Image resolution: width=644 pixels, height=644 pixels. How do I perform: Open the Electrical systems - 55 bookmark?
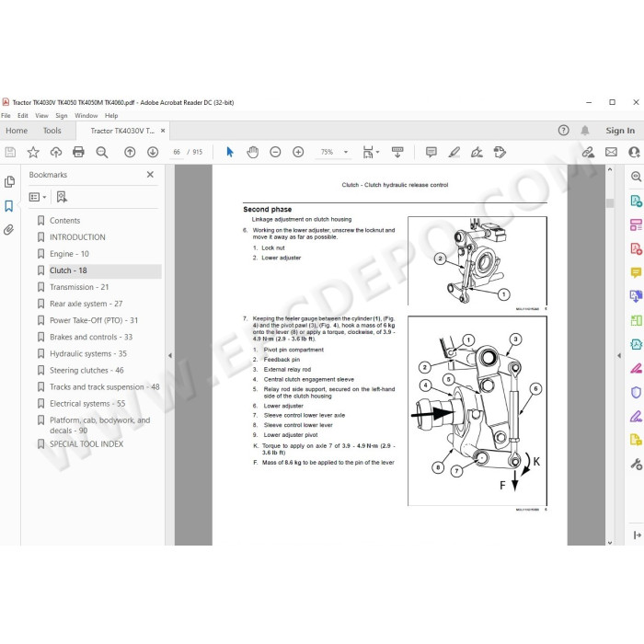87,404
